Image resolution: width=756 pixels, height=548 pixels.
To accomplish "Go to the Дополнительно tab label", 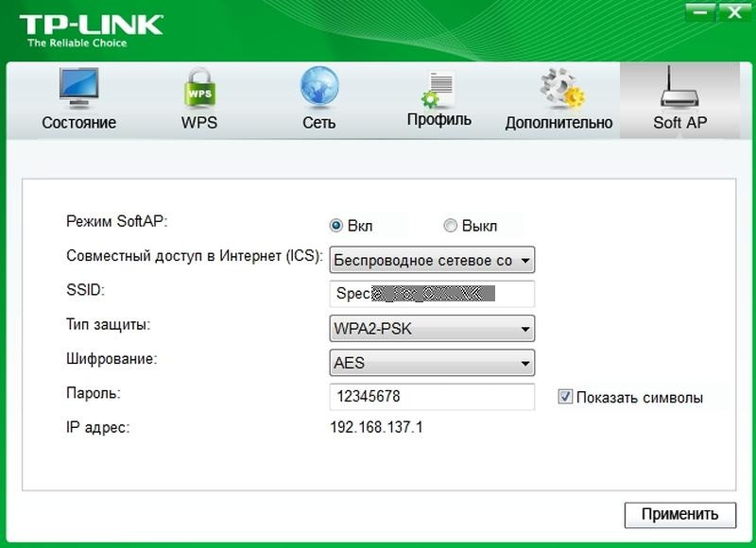I will pyautogui.click(x=558, y=123).
